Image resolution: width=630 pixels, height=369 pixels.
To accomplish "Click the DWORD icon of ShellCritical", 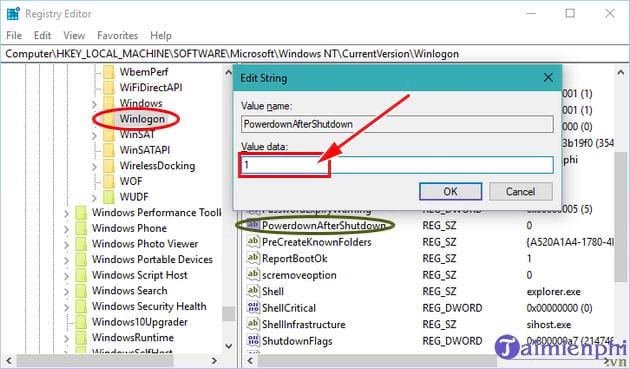I will (x=253, y=308).
